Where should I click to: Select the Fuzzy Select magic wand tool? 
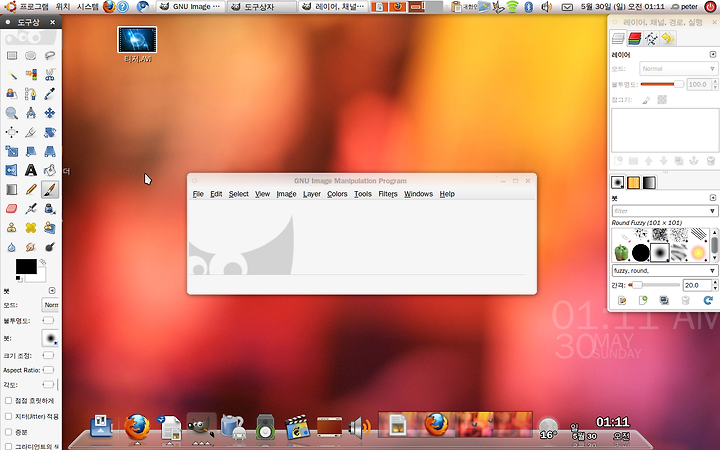(11, 75)
